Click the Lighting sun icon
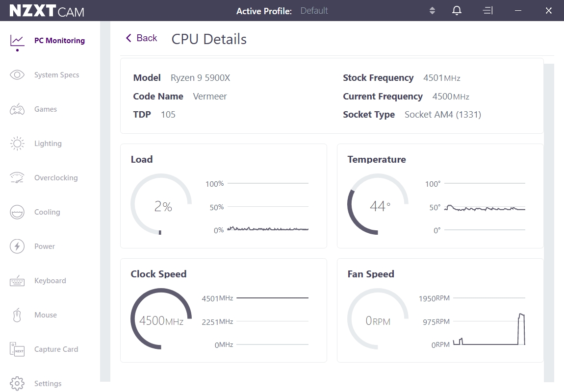Screen dimensions: 564x392 pyautogui.click(x=17, y=144)
